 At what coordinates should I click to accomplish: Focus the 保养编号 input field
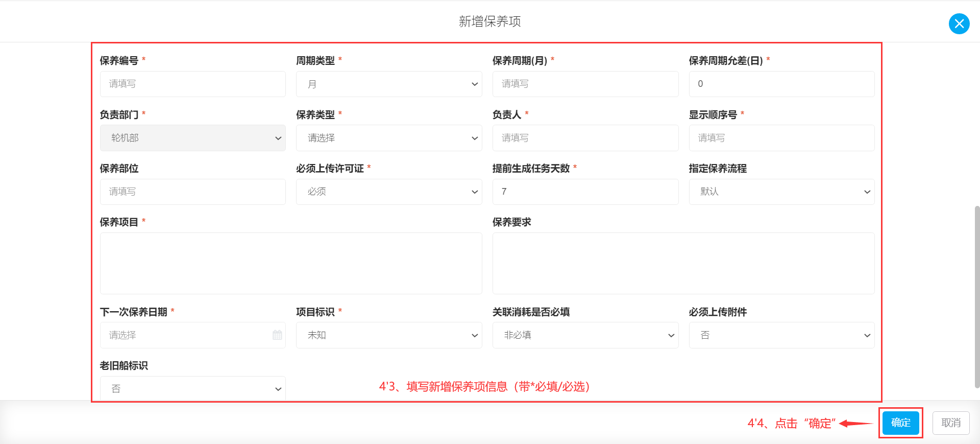coord(192,84)
